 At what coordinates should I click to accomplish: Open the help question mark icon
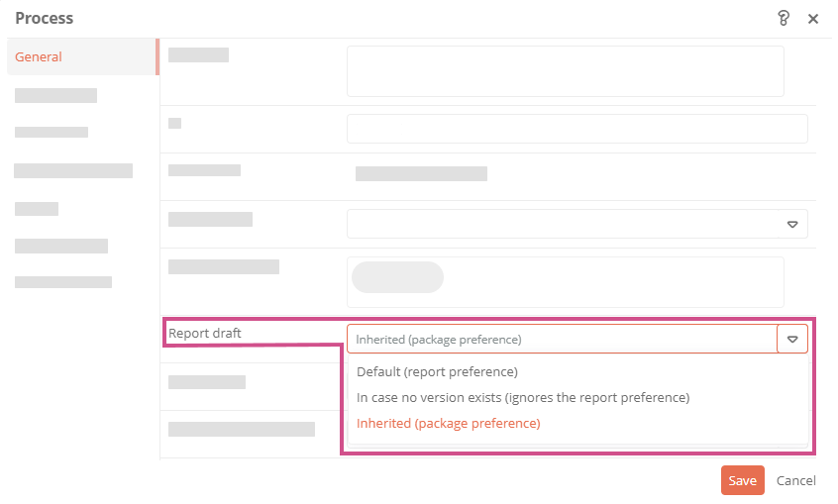(x=784, y=18)
